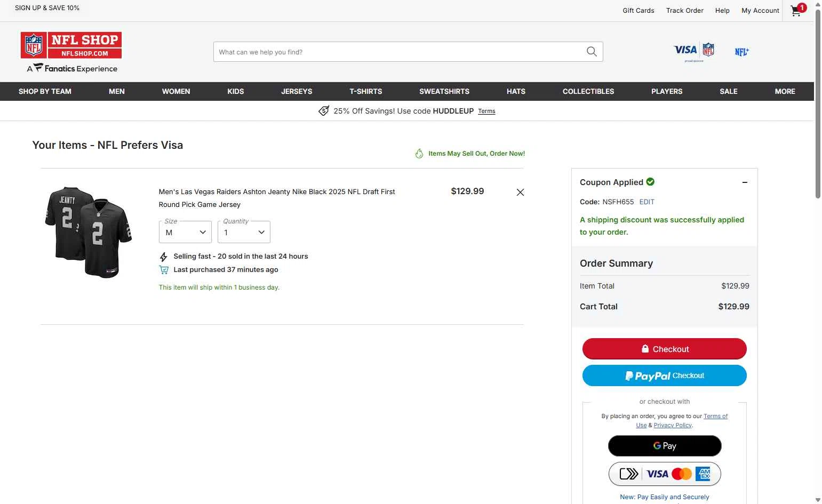The height and width of the screenshot is (504, 822).
Task: Open the shopping cart icon
Action: [797, 11]
